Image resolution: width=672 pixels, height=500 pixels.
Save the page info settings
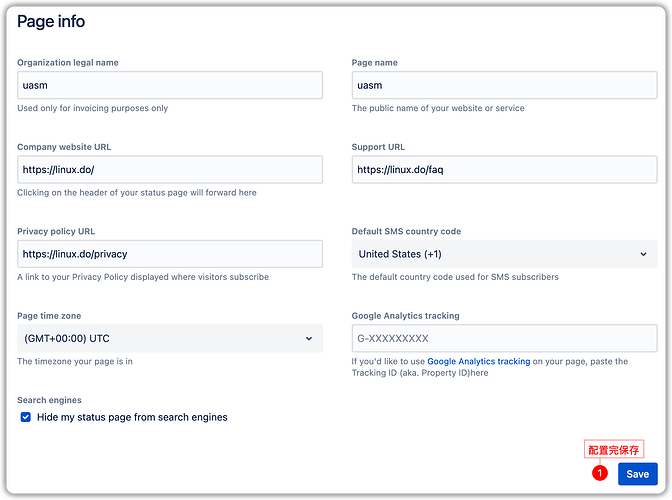[x=637, y=474]
